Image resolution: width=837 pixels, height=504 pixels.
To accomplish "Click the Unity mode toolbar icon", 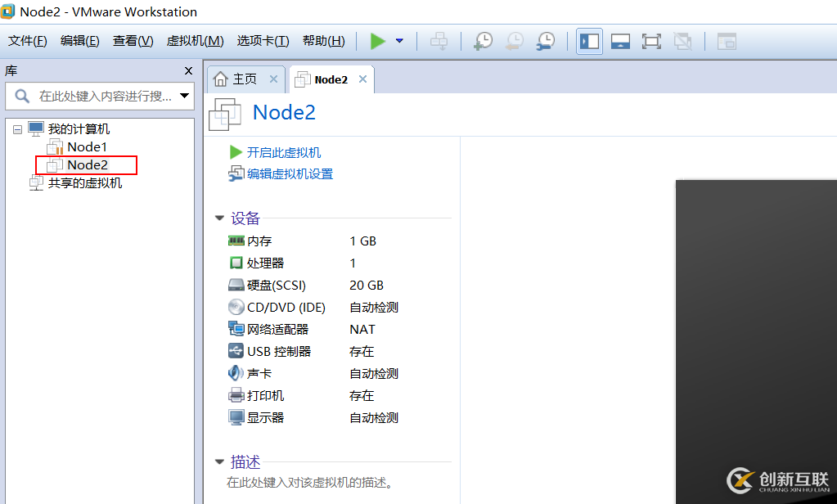I will click(x=683, y=41).
